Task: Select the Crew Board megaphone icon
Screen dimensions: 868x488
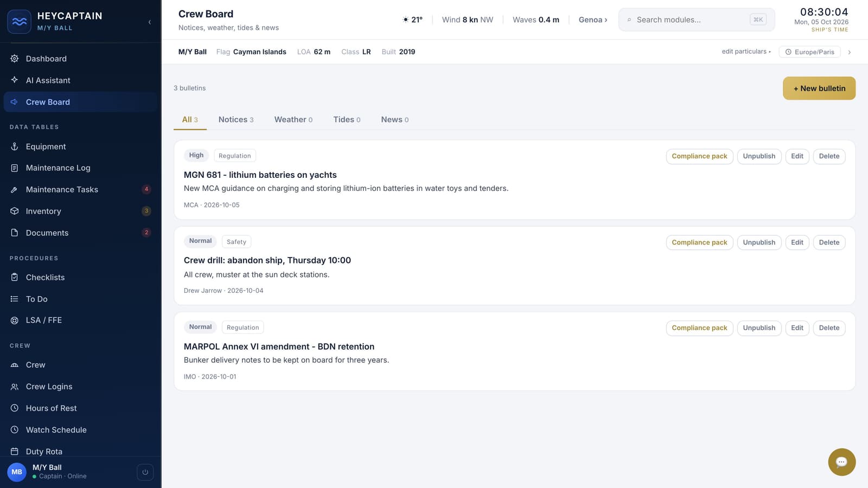Action: click(x=15, y=102)
